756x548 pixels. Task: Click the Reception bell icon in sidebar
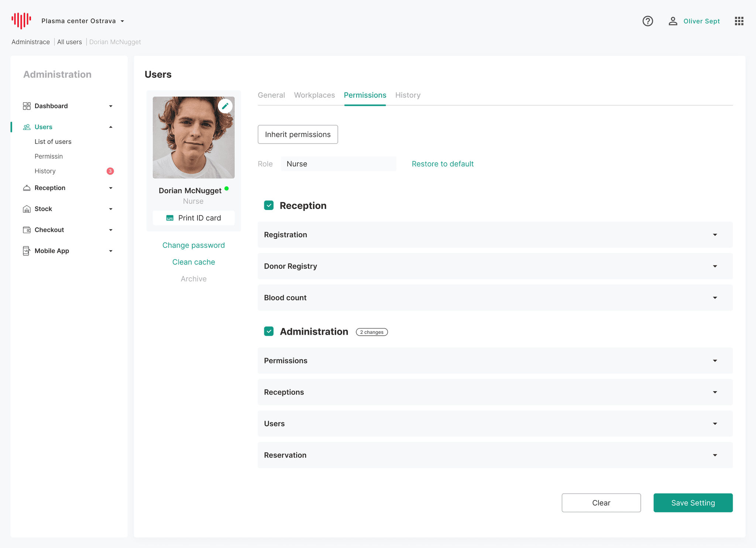pos(27,188)
